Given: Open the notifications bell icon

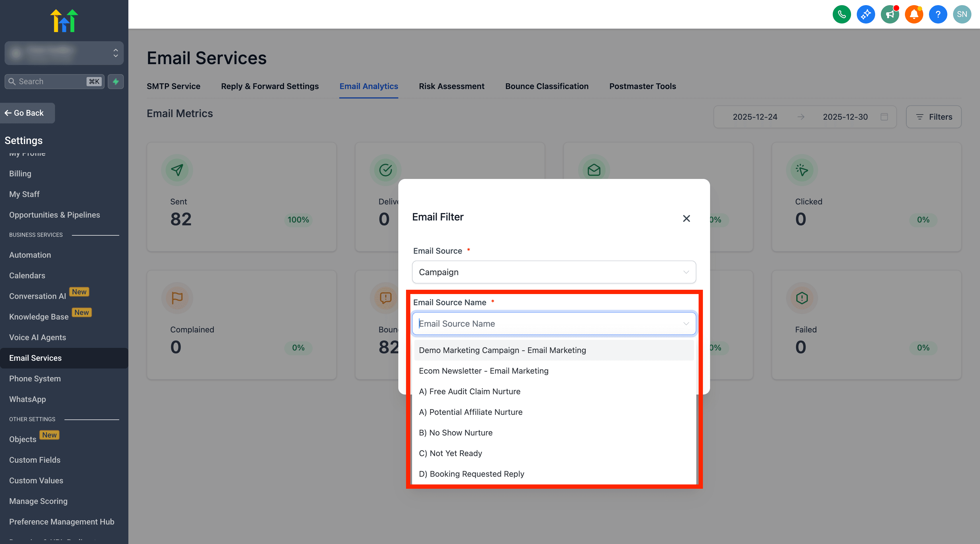Looking at the screenshot, I should point(914,14).
